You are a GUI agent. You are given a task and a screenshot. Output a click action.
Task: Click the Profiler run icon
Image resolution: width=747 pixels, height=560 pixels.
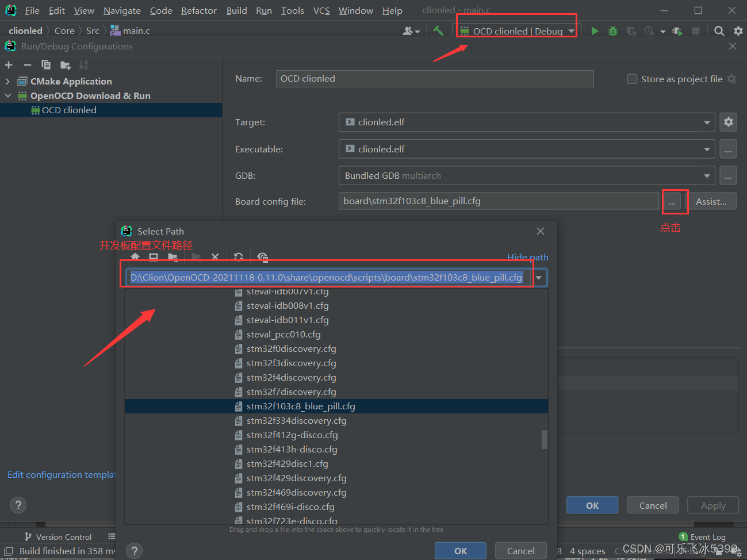[649, 31]
